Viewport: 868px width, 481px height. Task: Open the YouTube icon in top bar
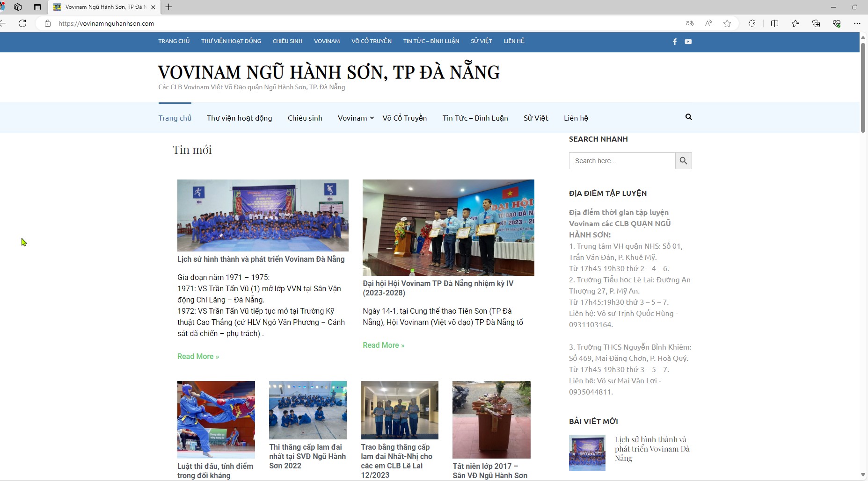(688, 42)
